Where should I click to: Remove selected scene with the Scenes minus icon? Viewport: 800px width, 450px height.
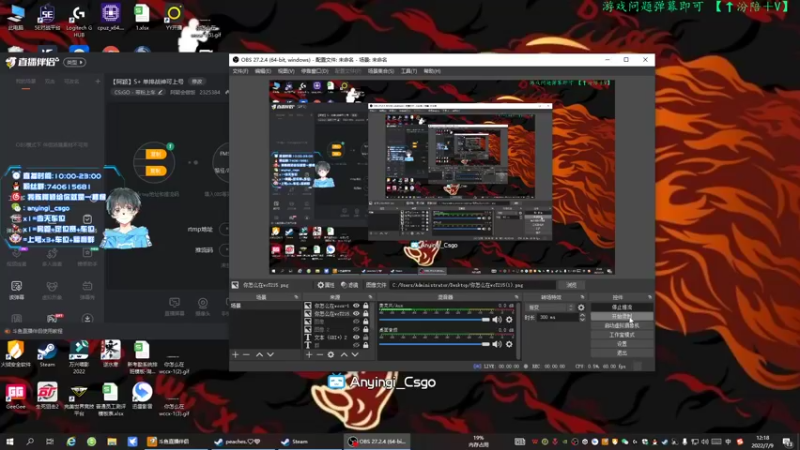pos(246,354)
